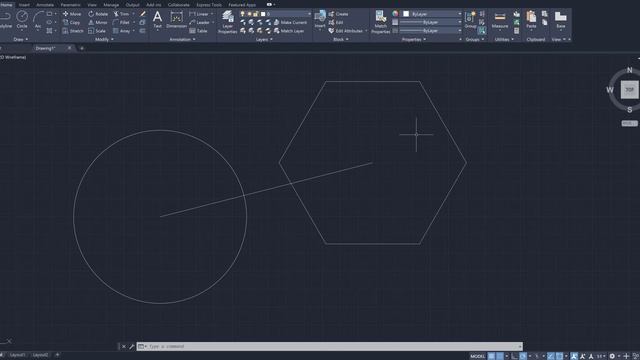Choose the Array tool
Screen dimensions: 640x360
(x=122, y=31)
